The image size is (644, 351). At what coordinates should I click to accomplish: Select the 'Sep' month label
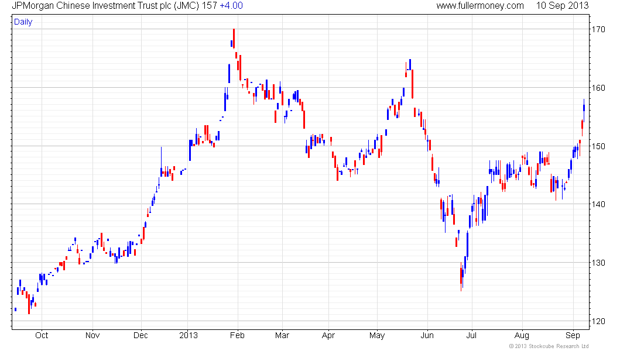[x=573, y=335]
